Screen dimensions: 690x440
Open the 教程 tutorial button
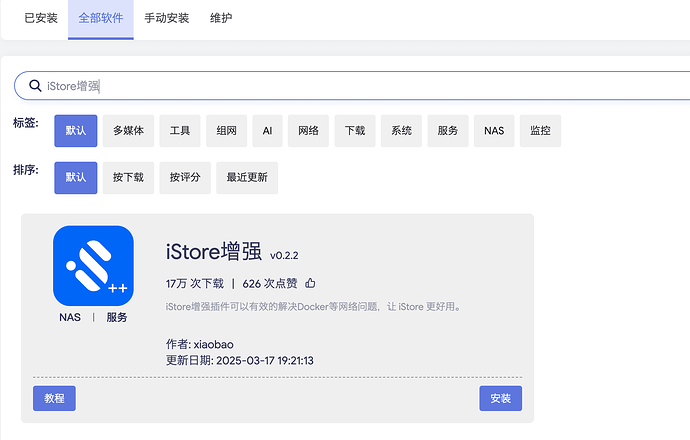click(55, 398)
